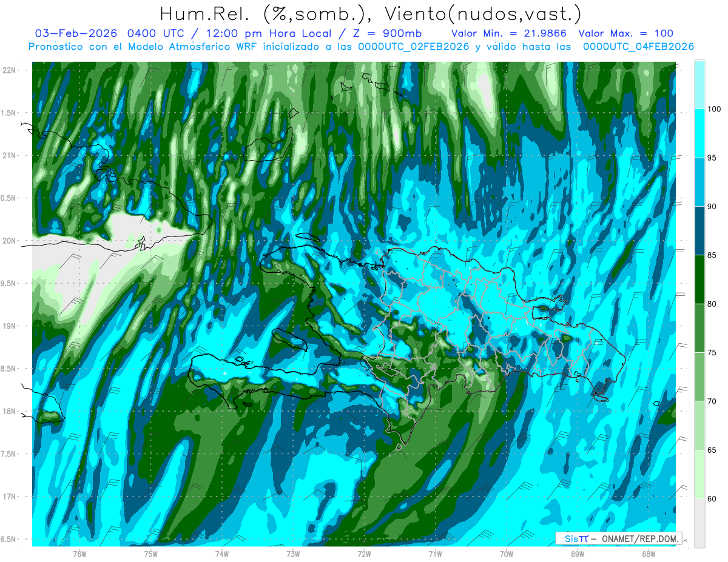728x562 pixels.
Task: Click the '70' colorbar label
Action: coord(713,401)
